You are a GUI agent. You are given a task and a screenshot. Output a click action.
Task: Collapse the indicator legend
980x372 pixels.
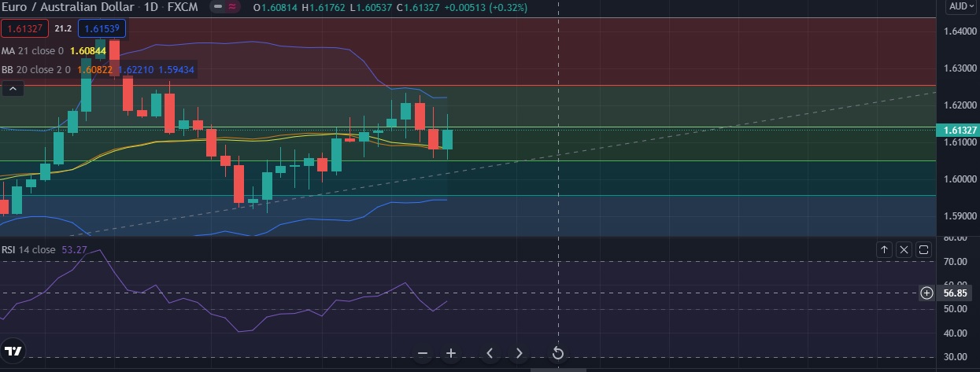12,89
